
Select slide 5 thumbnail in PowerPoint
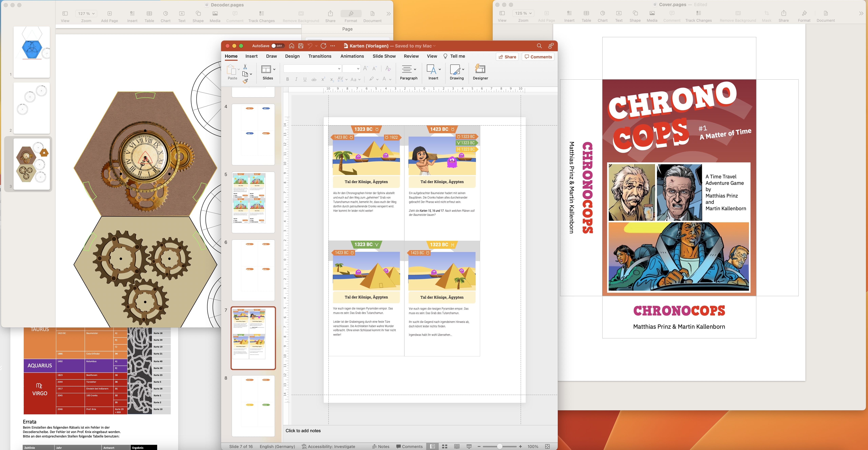[253, 202]
